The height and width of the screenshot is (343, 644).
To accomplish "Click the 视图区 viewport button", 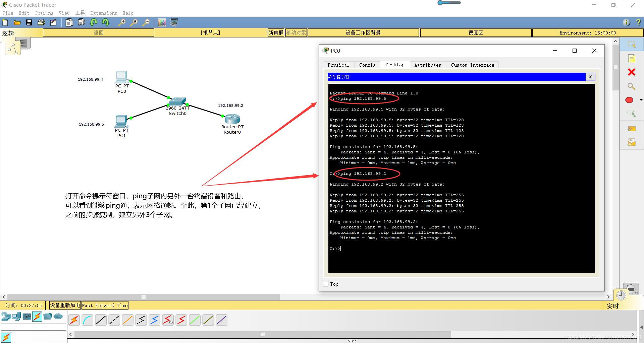I will 476,32.
